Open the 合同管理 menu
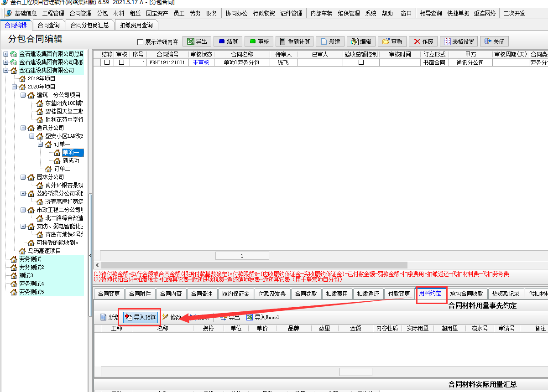The height and width of the screenshot is (392, 548). [x=81, y=13]
